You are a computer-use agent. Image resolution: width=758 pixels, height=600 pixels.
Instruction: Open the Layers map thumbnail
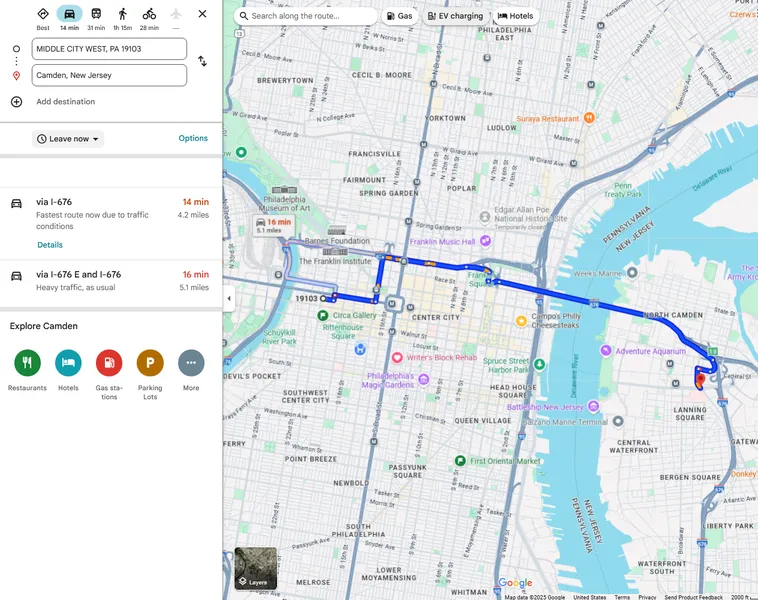(256, 568)
